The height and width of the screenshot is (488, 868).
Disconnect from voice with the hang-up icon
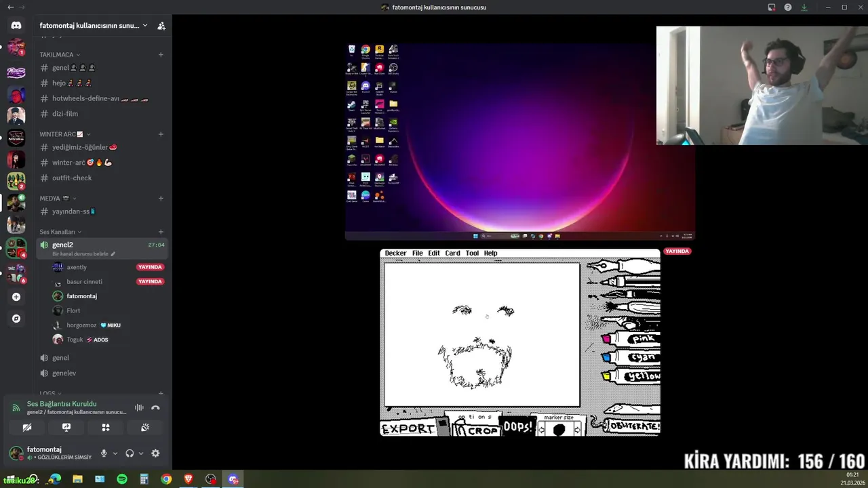(155, 407)
